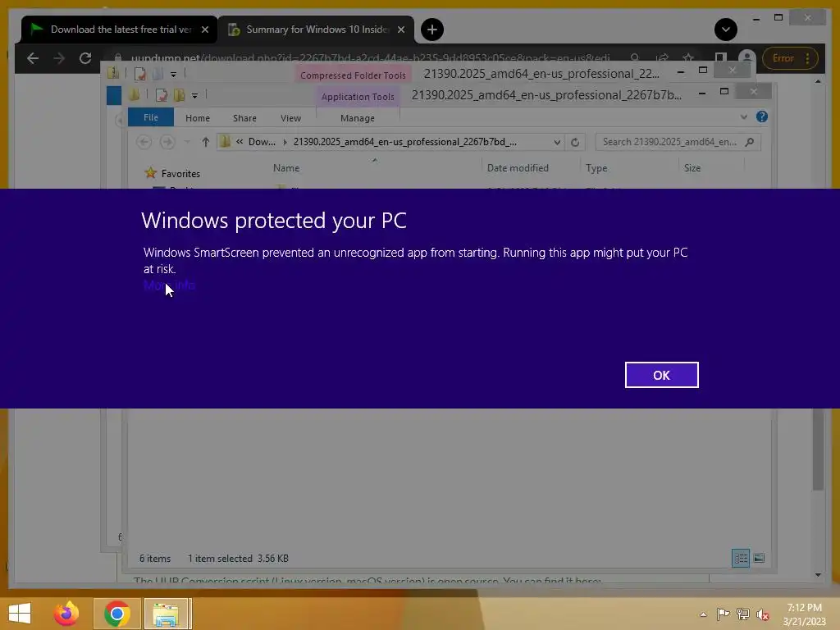Screen dimensions: 840x630
Task: Show hidden tray icons arrow
Action: pos(703,614)
